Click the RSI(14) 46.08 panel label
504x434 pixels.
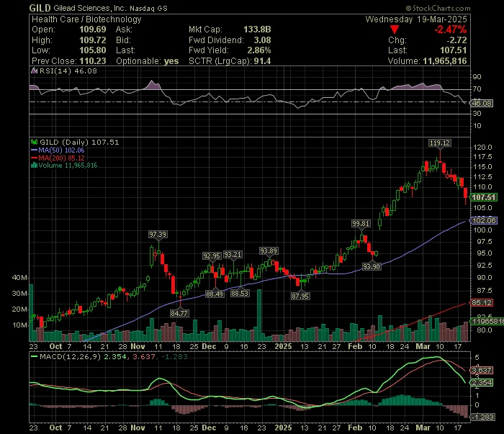coord(68,71)
